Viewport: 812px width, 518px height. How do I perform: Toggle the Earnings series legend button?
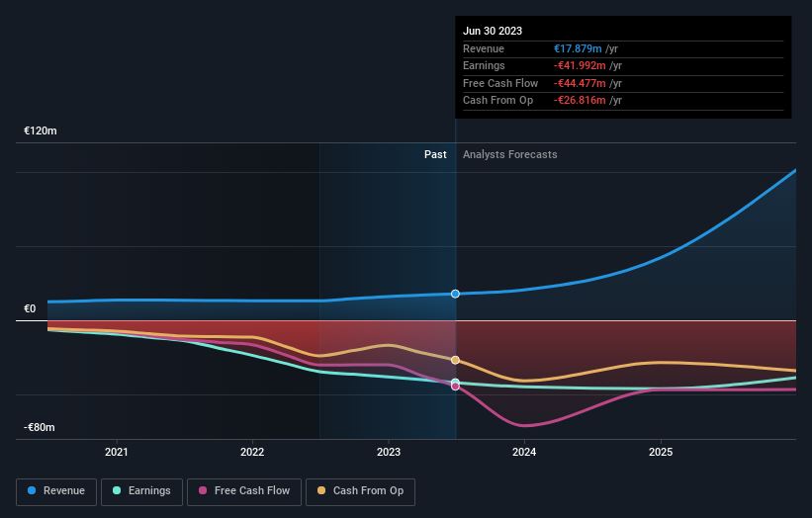point(141,491)
